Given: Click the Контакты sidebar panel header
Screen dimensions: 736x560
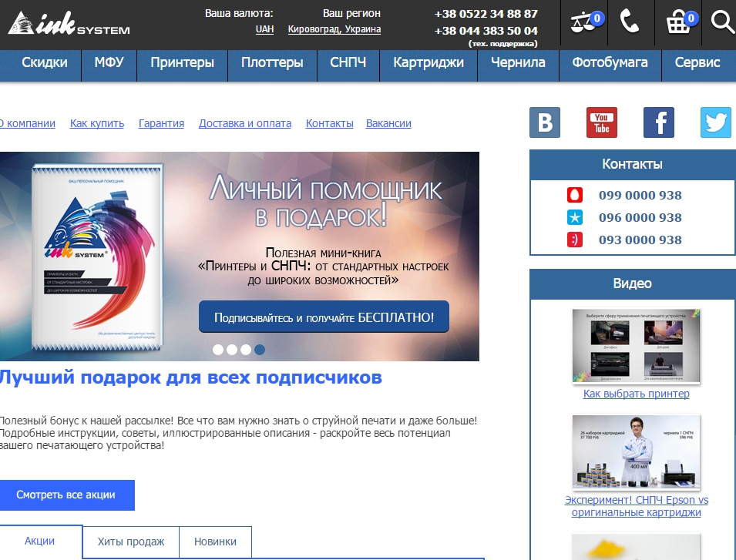Looking at the screenshot, I should point(632,164).
